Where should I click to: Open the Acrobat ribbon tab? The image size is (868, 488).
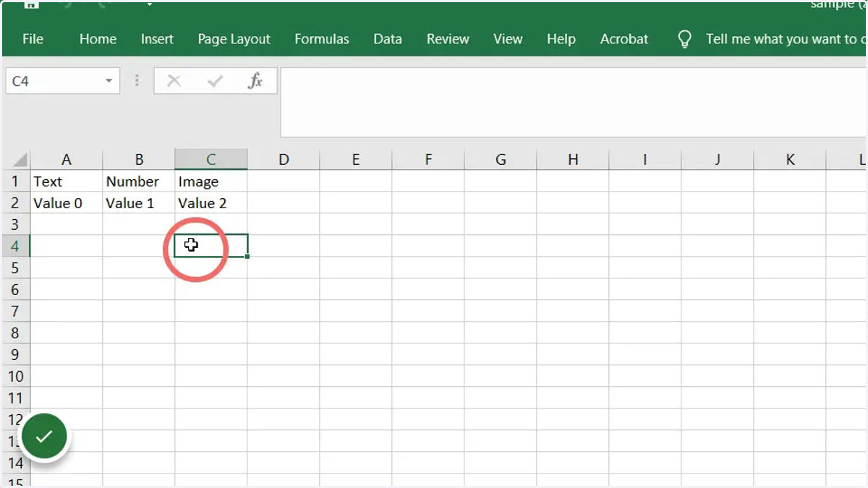[x=624, y=39]
